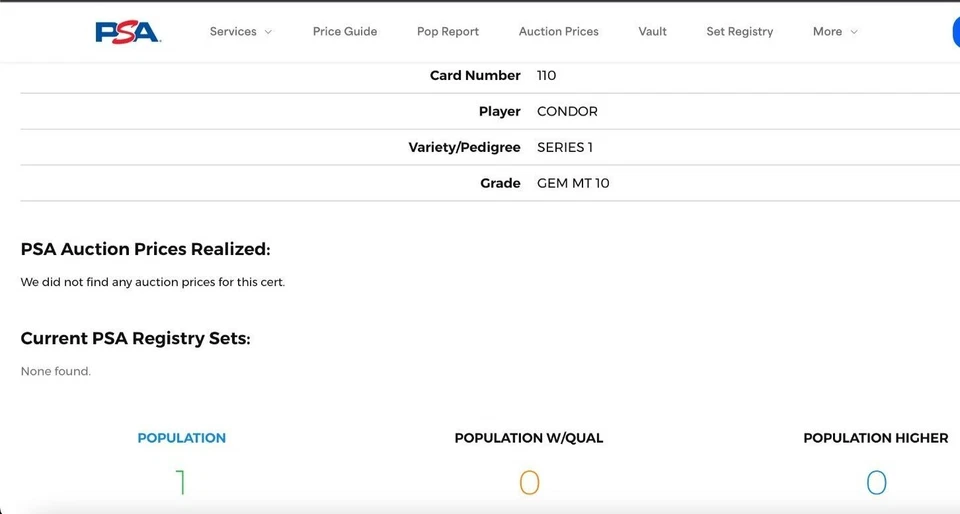
Task: Click the blue POPULATION link
Action: click(x=181, y=438)
